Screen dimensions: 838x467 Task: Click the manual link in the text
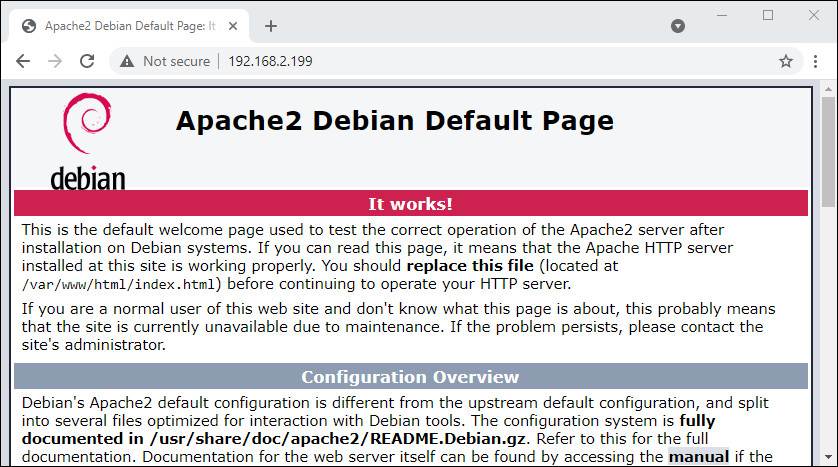699,457
